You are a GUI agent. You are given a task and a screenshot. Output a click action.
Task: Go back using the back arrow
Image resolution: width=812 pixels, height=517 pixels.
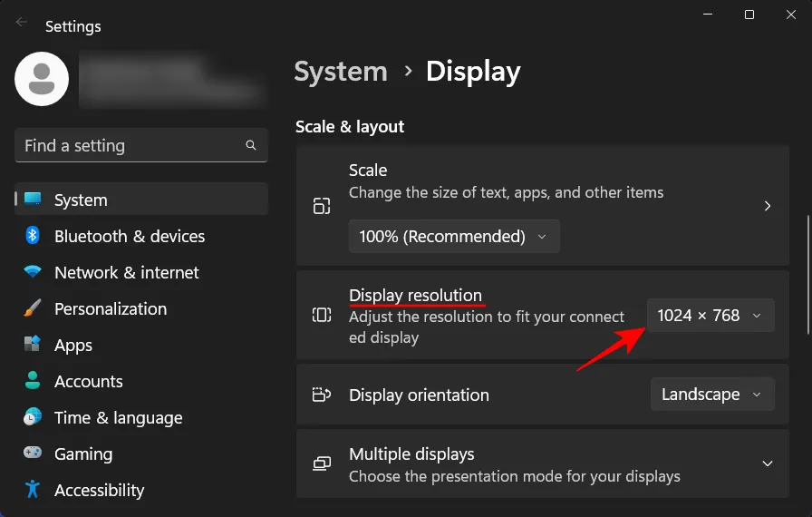click(22, 23)
